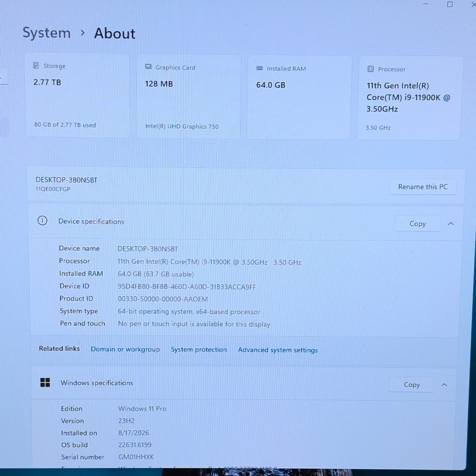Open the Storage 2.77 TB card

click(78, 95)
